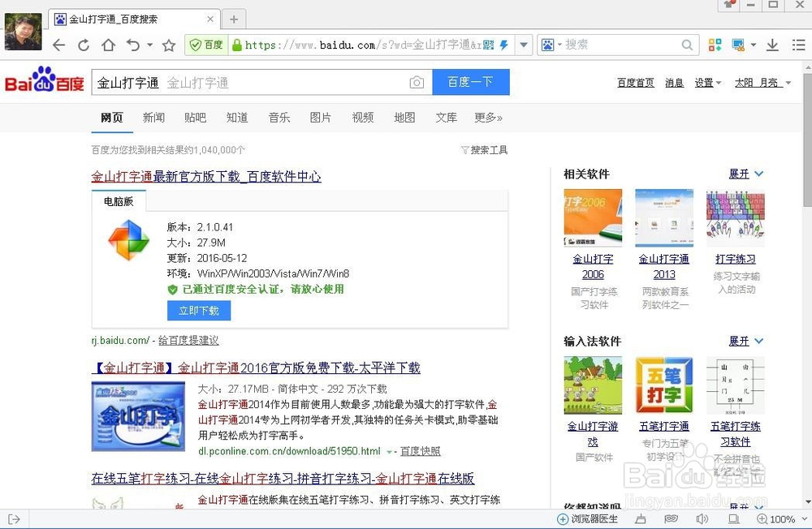
Task: Switch to the 新闻 search tab
Action: coord(153,118)
